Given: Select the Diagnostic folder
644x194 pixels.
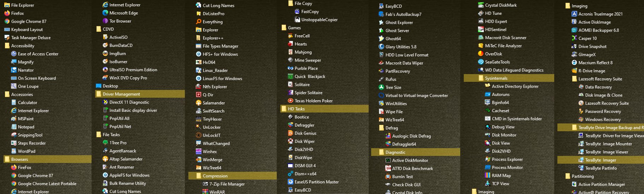Looking at the screenshot, I should tap(416, 152).
